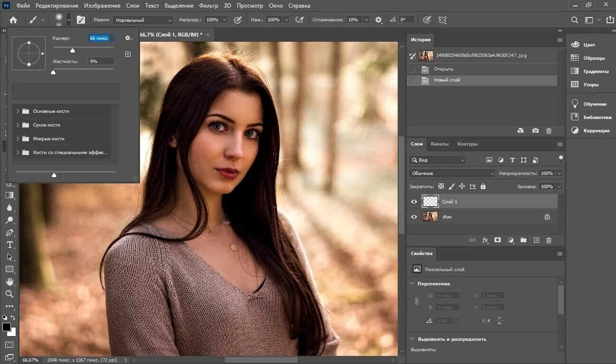Hide the Фон layer visibility eye

[x=414, y=217]
